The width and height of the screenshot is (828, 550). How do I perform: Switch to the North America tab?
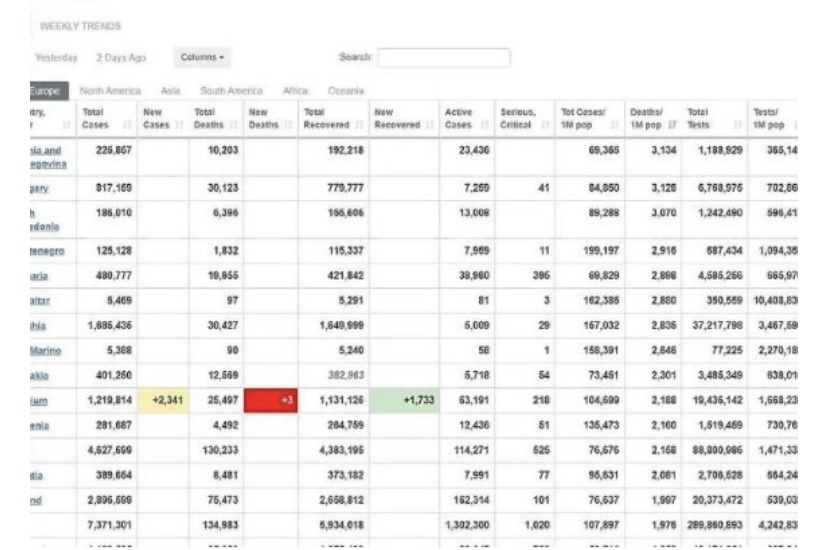click(x=110, y=91)
